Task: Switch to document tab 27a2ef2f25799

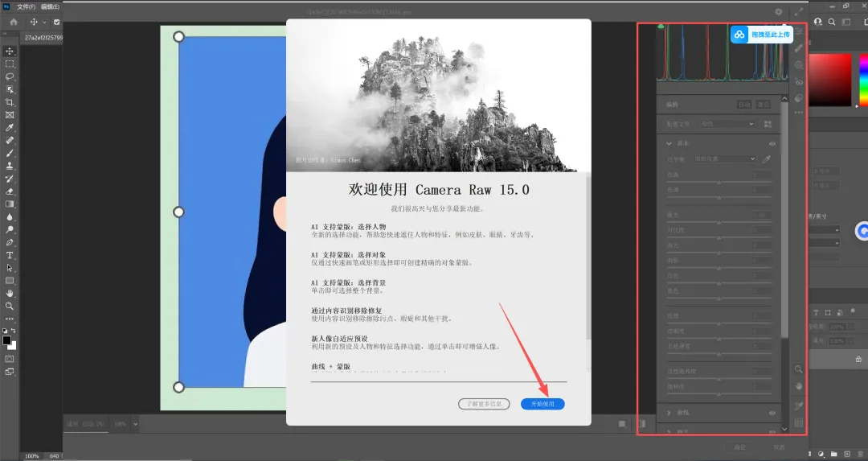Action: [43, 38]
